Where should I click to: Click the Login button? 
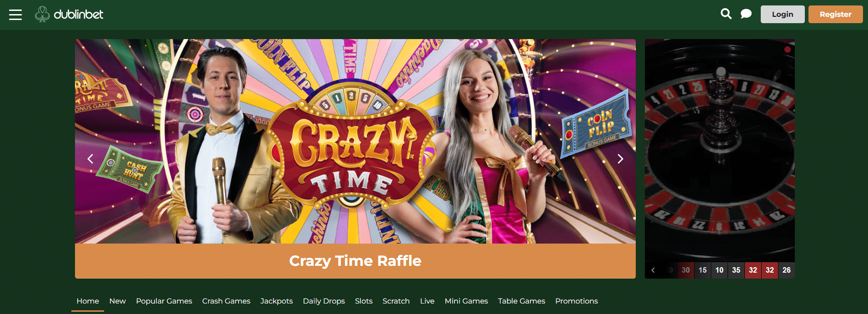(x=783, y=14)
